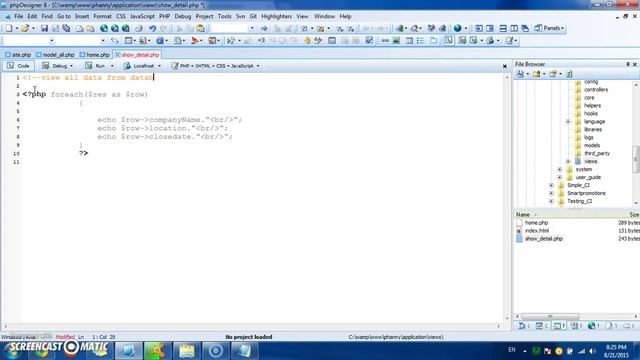Screen dimensions: 640x360
Task: Select the show_detail.php tab
Action: (137, 55)
